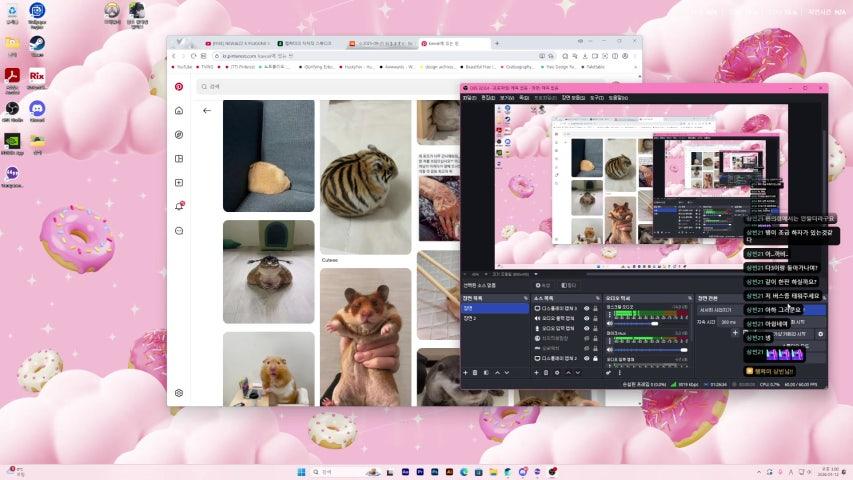Add a new scene in OBS scenes panel
This screenshot has height=480, width=853.
point(465,372)
